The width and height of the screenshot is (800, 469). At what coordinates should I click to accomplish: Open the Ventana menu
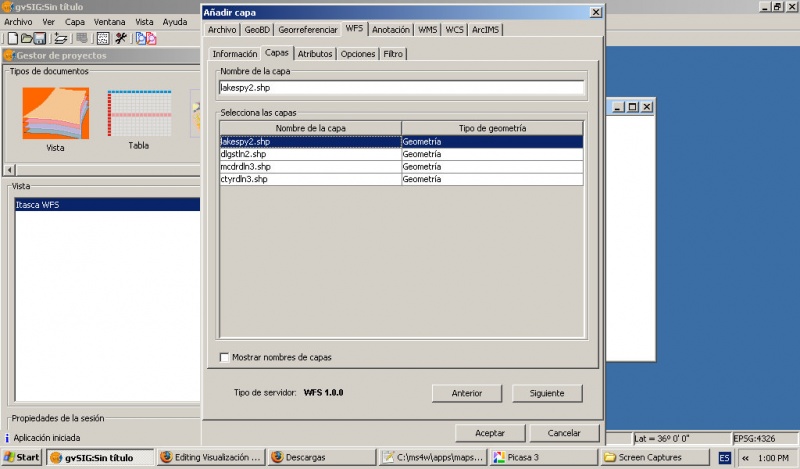tap(110, 21)
